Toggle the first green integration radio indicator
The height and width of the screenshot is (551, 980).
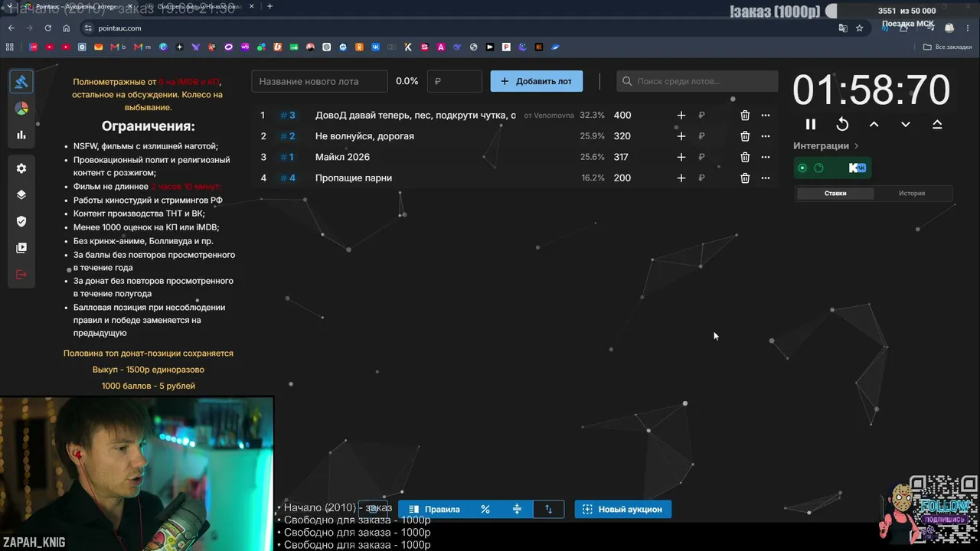802,168
